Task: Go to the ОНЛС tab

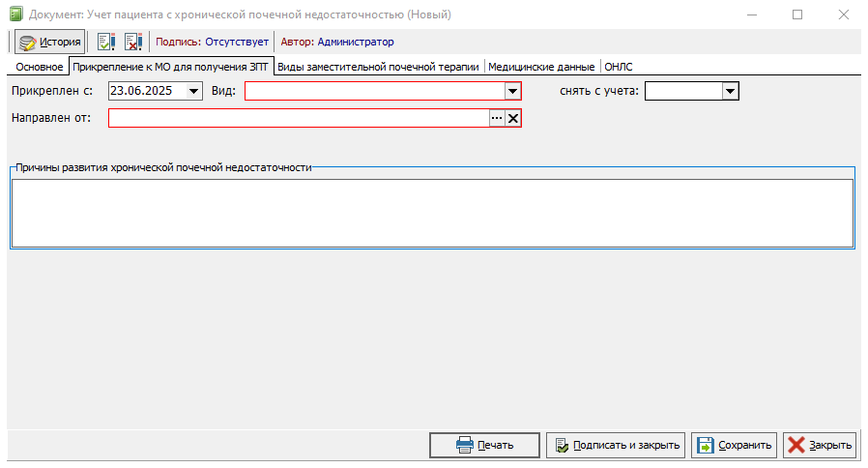Action: [x=619, y=67]
